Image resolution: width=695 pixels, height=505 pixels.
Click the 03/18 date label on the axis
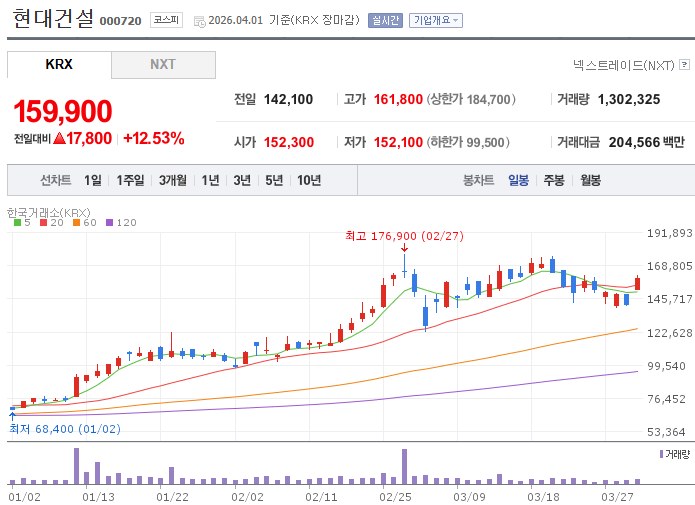(x=543, y=497)
